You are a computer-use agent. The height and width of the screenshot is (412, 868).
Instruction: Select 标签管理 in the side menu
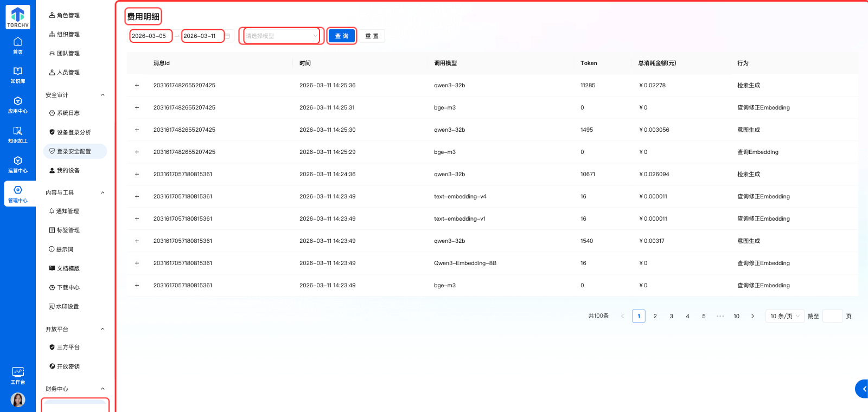[68, 230]
